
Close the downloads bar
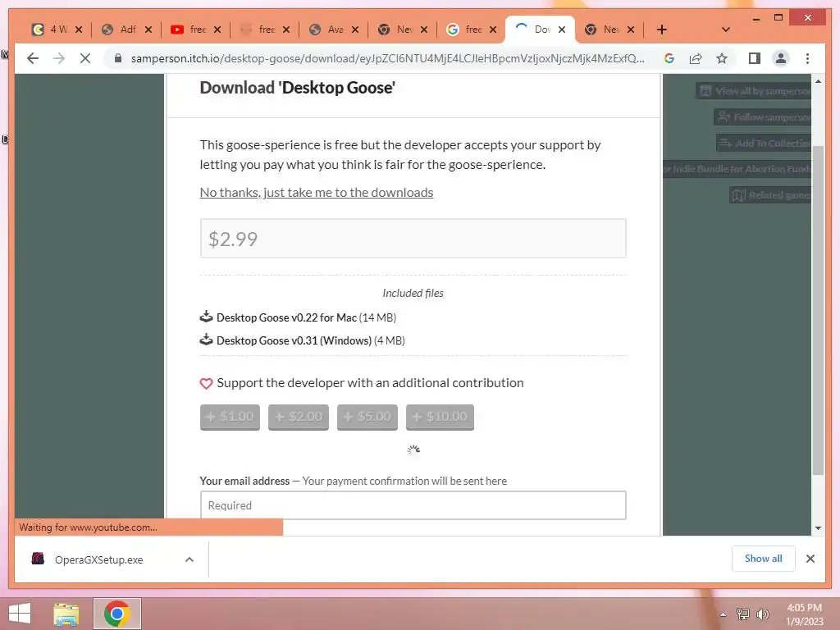pos(810,559)
